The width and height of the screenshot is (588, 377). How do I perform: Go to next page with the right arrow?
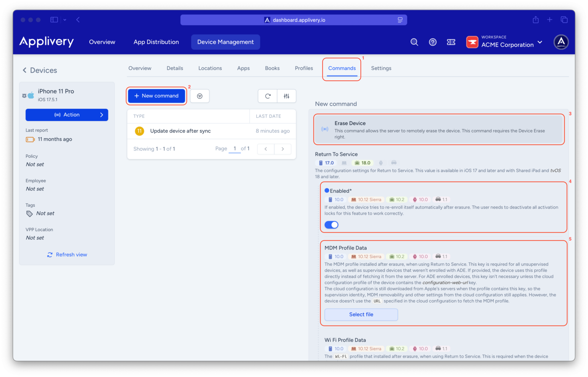tap(283, 149)
